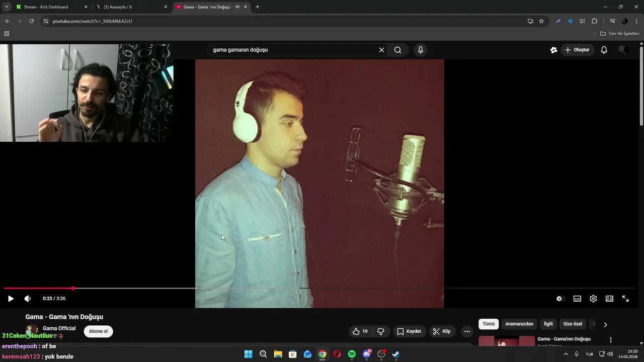Open more actions three-dot menu
This screenshot has height=362, width=644.
click(x=467, y=331)
